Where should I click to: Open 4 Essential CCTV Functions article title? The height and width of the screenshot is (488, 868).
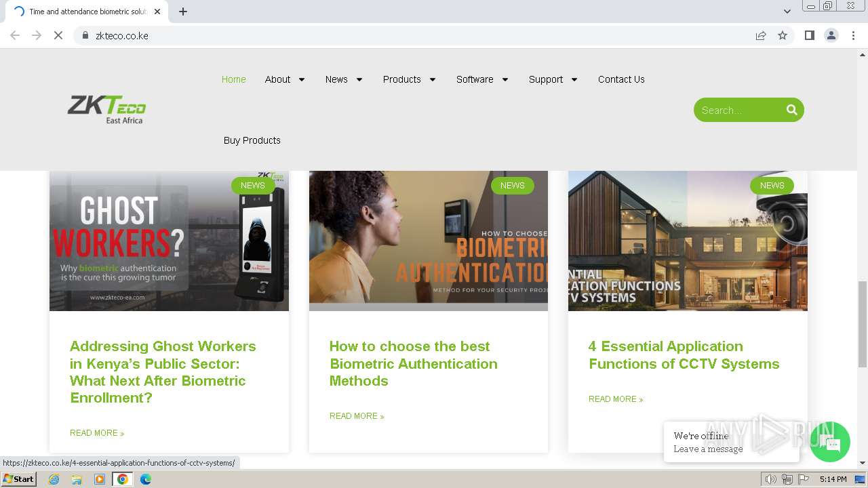(x=684, y=355)
